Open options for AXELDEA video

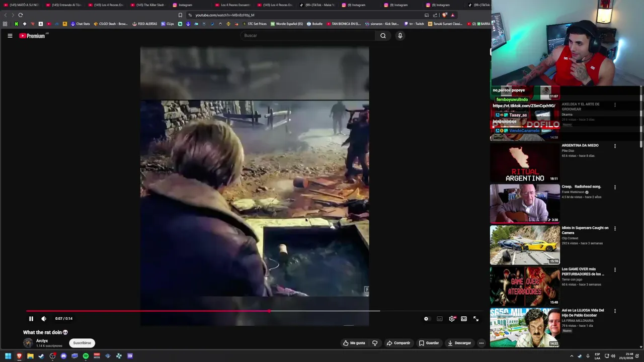click(x=615, y=105)
